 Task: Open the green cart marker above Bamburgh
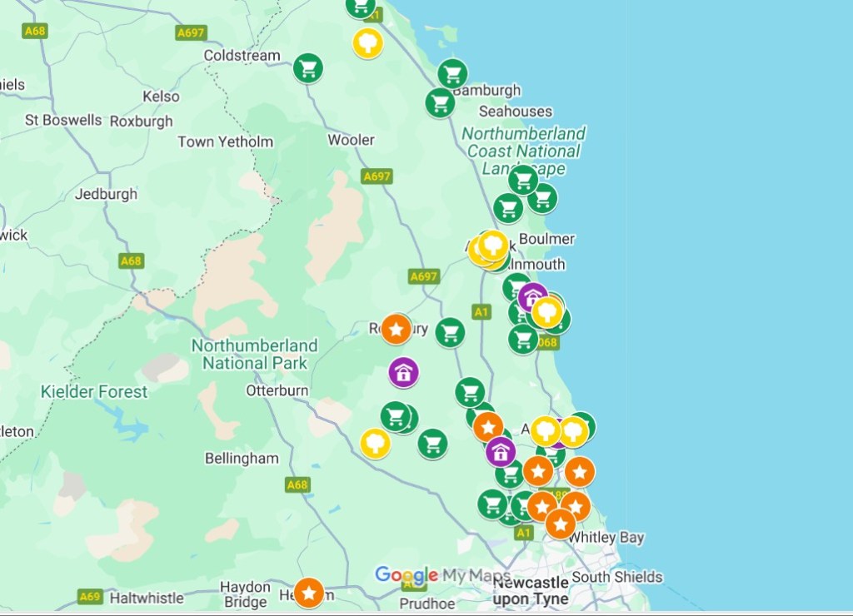[452, 73]
